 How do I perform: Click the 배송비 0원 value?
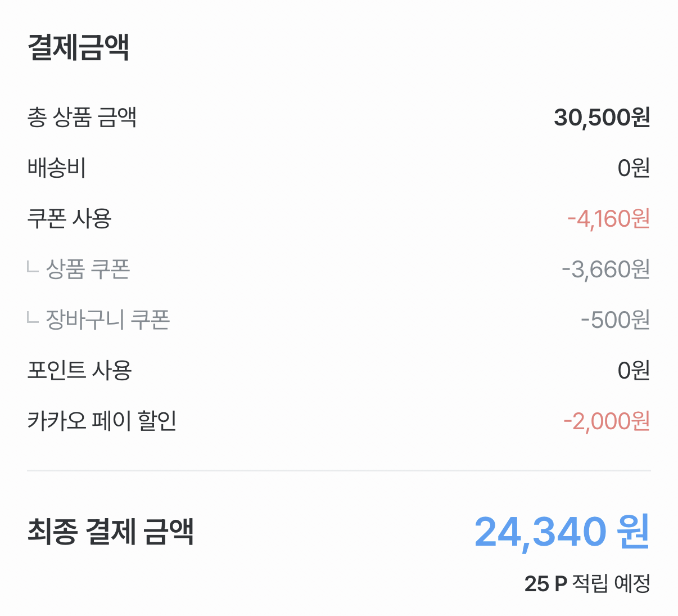634,168
